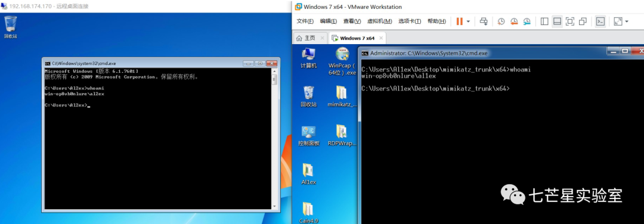Take a snapshot of the VM
This screenshot has height=224, width=644.
pyautogui.click(x=501, y=21)
